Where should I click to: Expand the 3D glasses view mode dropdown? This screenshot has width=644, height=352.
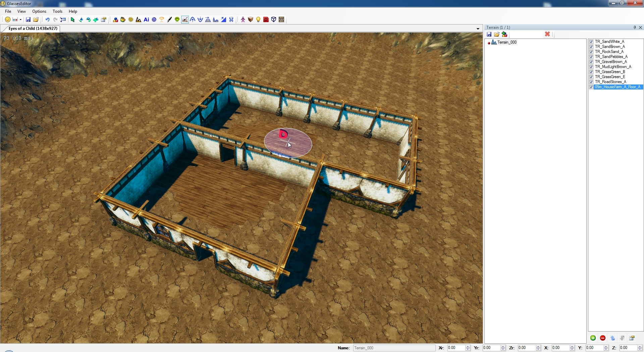[20, 20]
